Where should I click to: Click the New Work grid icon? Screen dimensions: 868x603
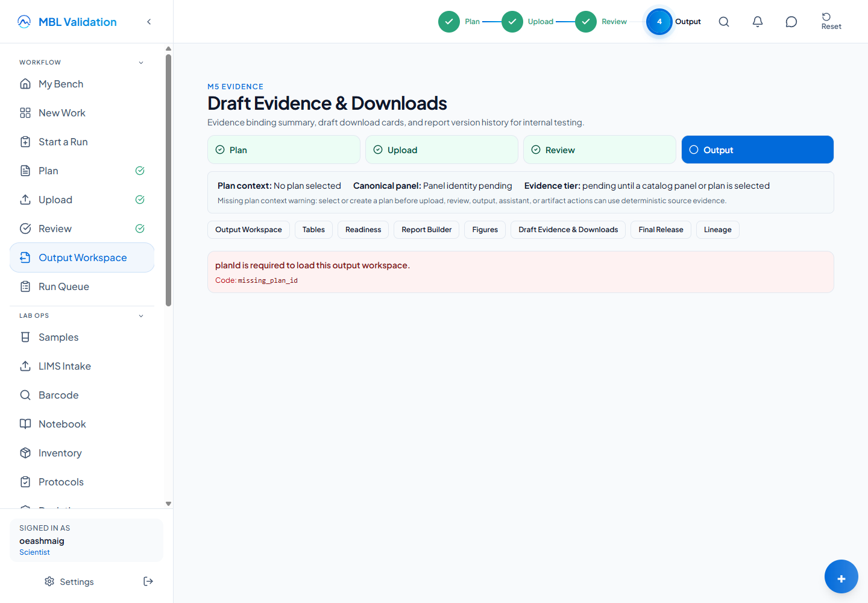coord(25,113)
